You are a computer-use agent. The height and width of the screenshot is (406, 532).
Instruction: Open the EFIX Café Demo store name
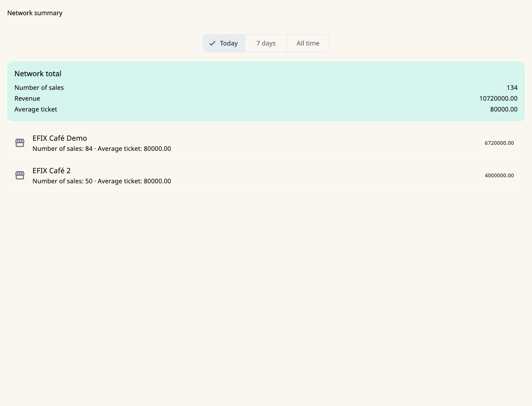(60, 138)
